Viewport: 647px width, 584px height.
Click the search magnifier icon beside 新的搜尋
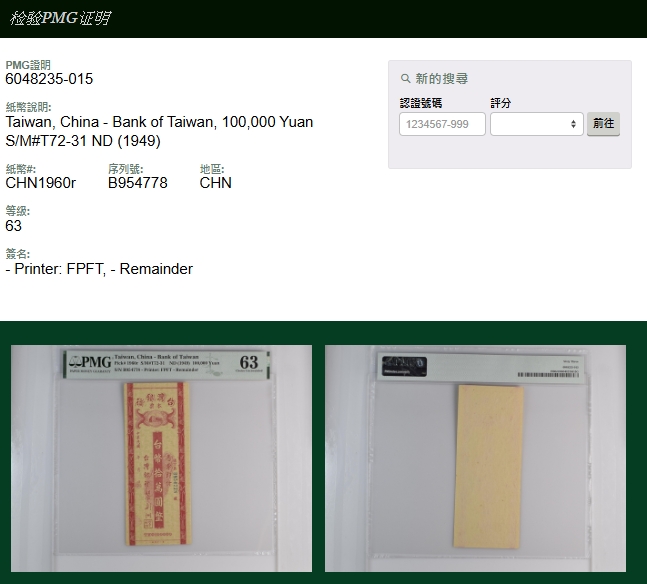point(406,78)
